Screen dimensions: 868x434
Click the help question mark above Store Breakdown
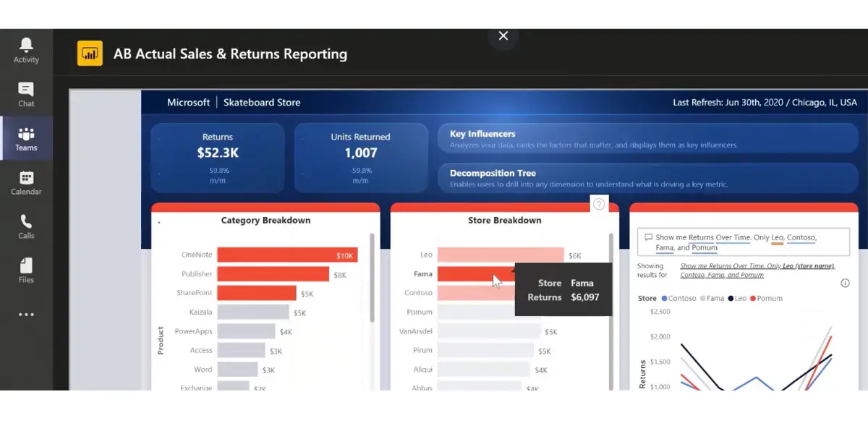[599, 205]
